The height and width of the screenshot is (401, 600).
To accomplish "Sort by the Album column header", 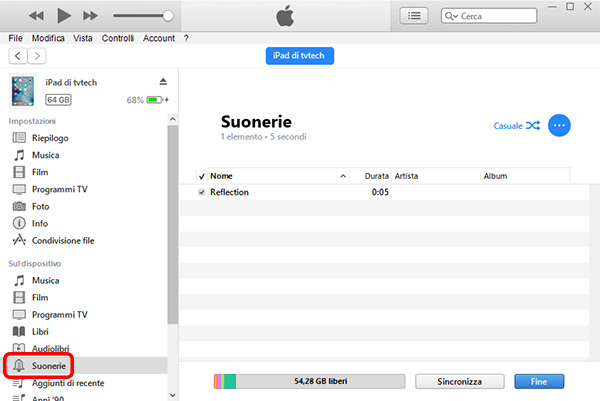I will pyautogui.click(x=525, y=176).
